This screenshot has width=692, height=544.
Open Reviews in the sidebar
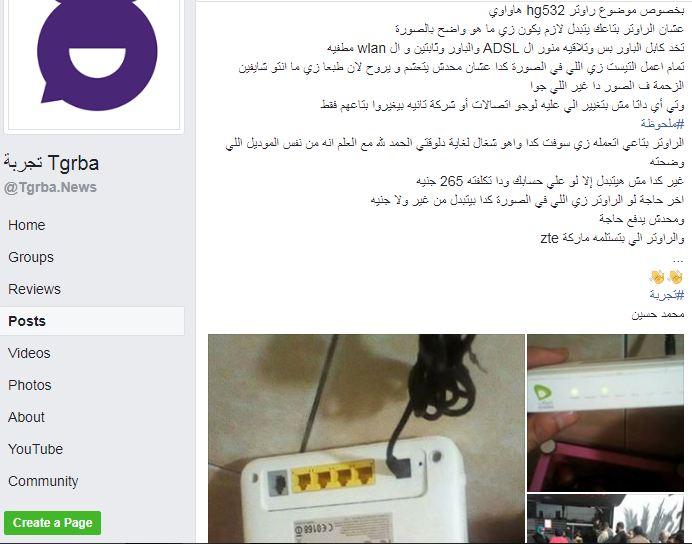(x=34, y=289)
